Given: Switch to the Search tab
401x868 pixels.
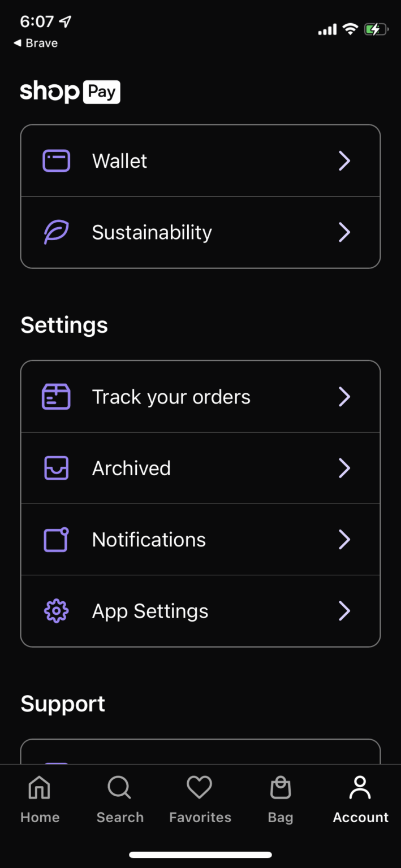Looking at the screenshot, I should pos(120,799).
